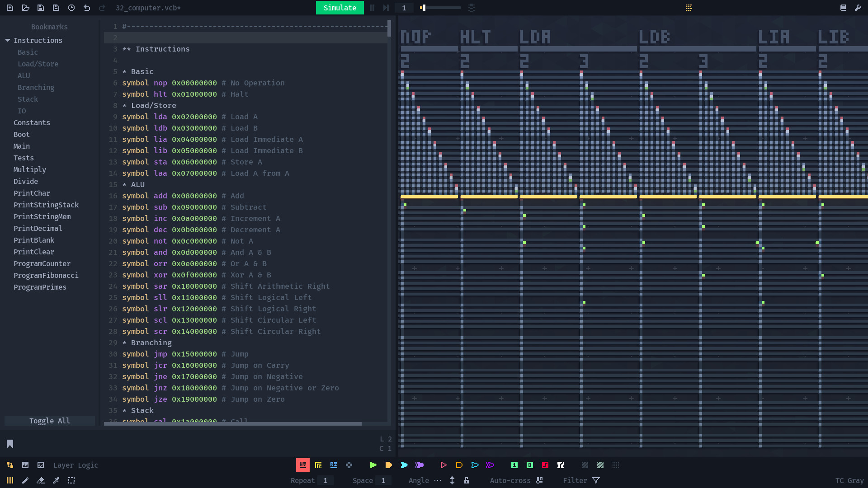Click the Toggle All button

49,421
